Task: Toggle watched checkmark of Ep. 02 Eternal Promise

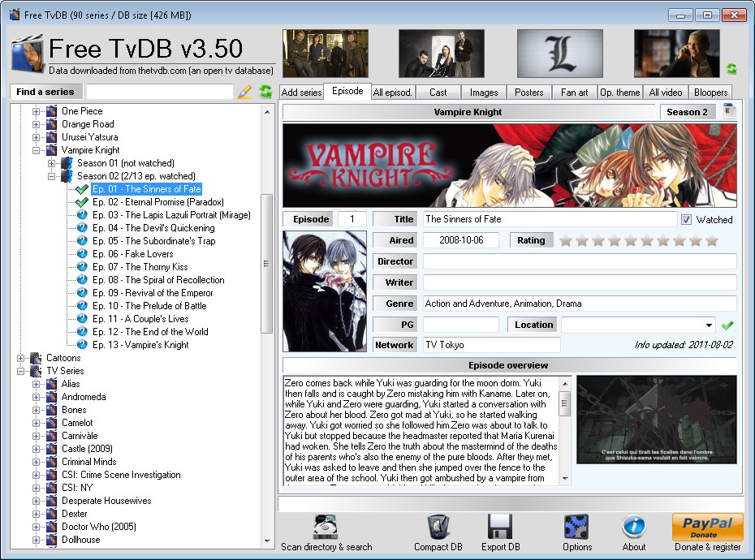Action: coord(82,202)
